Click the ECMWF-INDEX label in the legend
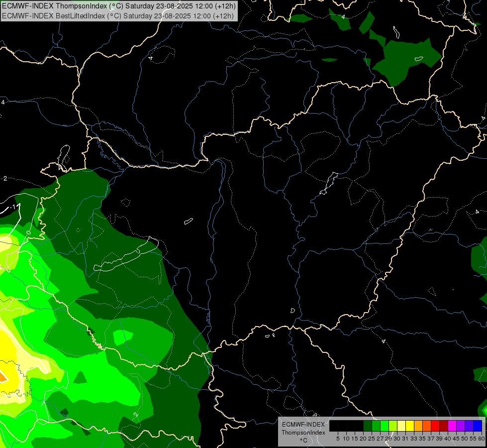 303,425
